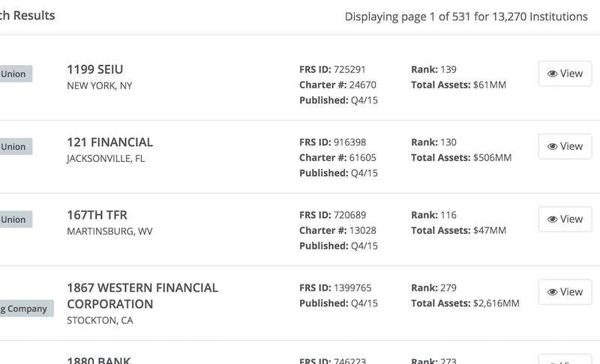Open the 1199 SEIU institution title

pos(95,70)
